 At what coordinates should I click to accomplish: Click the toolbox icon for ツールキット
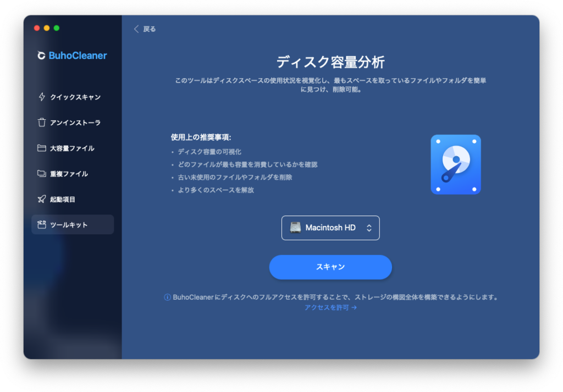(x=42, y=225)
